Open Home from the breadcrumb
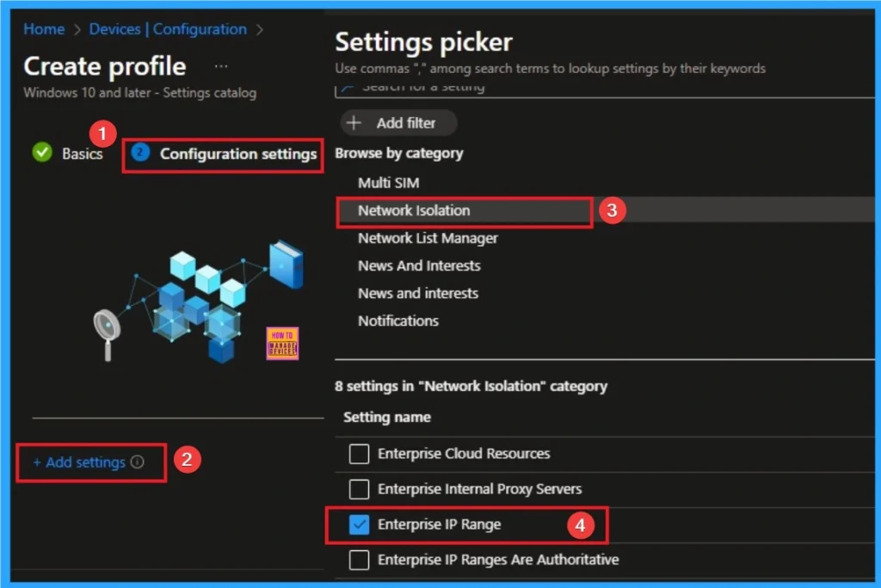This screenshot has height=588, width=881. point(44,28)
